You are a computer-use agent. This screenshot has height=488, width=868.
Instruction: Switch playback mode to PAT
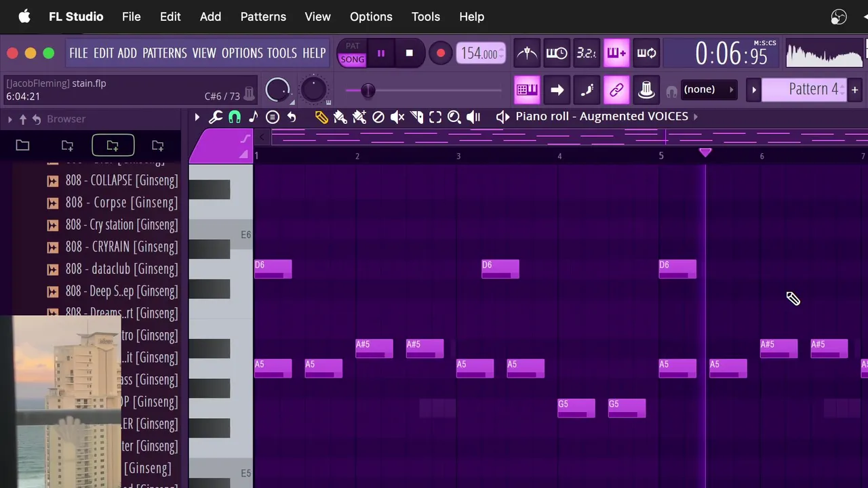[353, 46]
